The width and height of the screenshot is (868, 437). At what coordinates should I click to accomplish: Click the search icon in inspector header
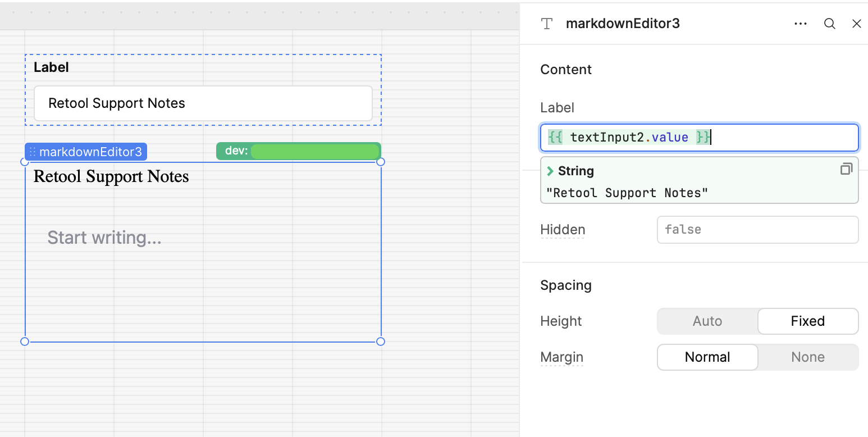(829, 24)
